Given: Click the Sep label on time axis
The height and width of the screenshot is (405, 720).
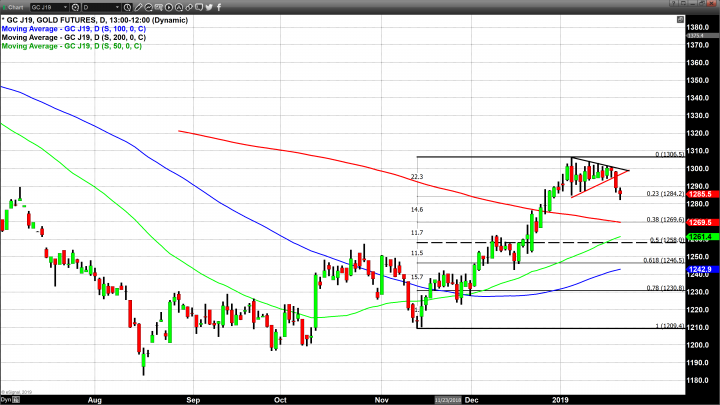Looking at the screenshot, I should coord(193,400).
